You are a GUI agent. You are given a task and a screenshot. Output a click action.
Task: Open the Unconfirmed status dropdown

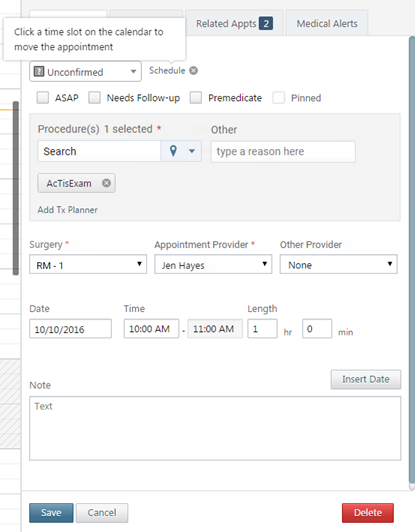click(86, 72)
